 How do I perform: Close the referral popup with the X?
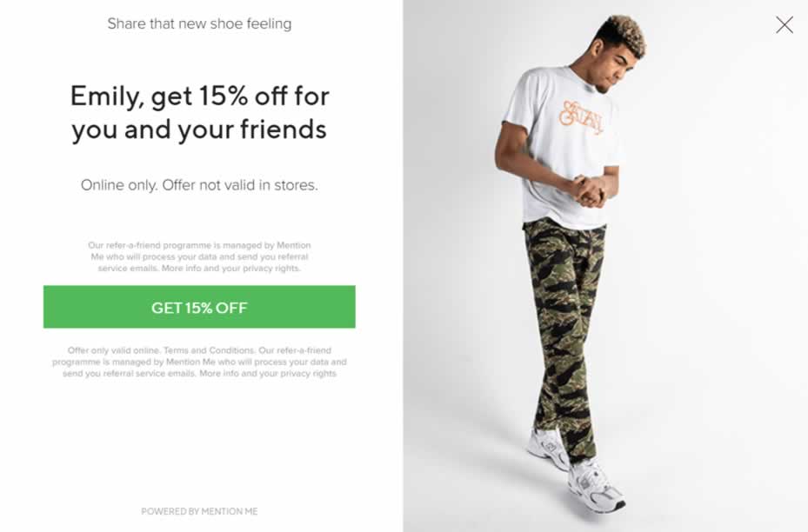(x=785, y=24)
